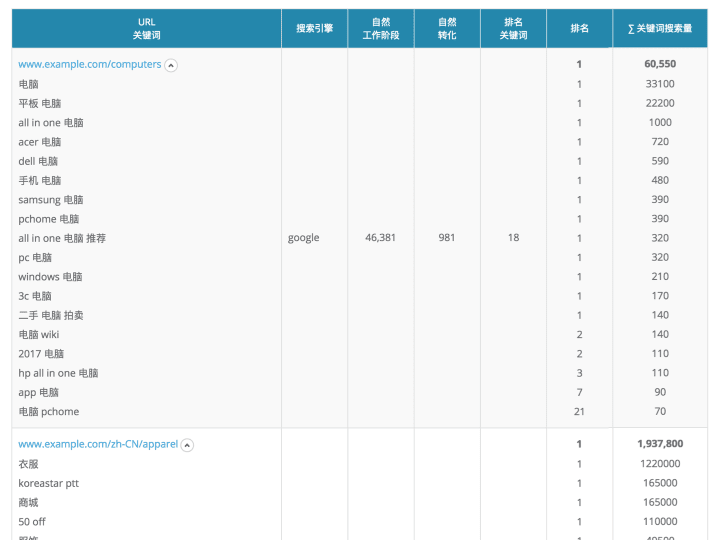Click search volume 170 for 3c 电脑

pyautogui.click(x=660, y=296)
